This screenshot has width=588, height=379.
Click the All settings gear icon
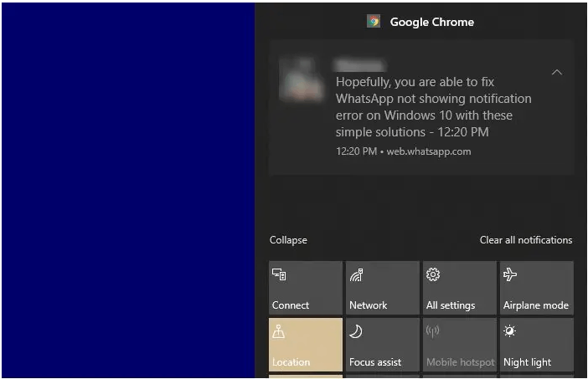pos(433,274)
